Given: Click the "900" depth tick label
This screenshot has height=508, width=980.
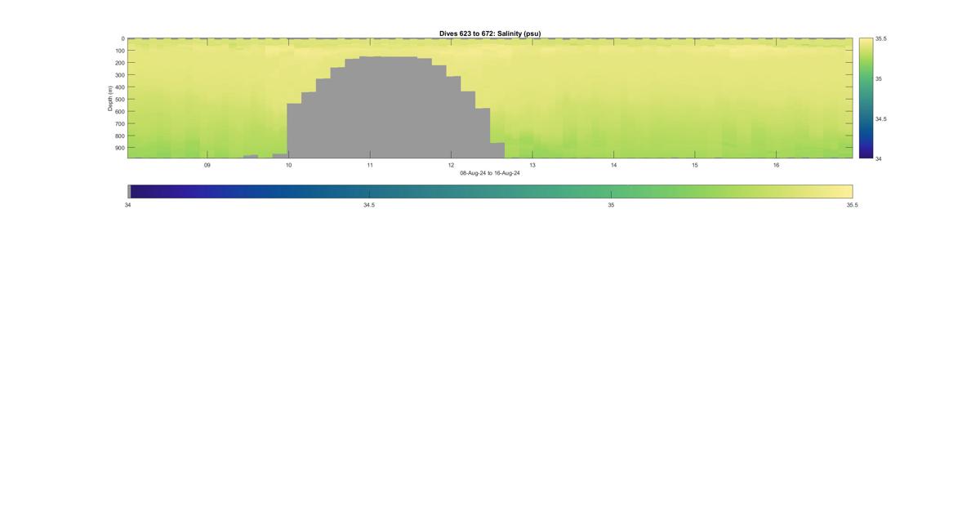Looking at the screenshot, I should [119, 148].
